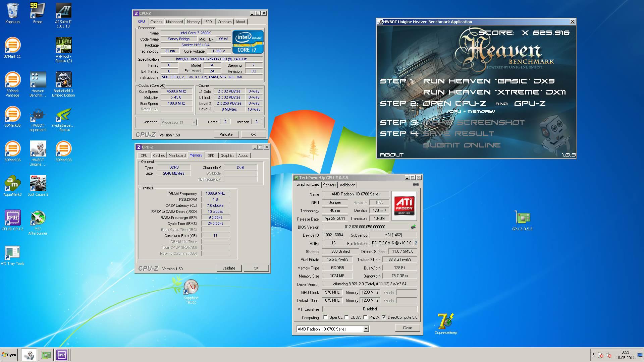Launch 3DMark 11 shortcut
Viewport: 644px width, 362px height.
pos(12,48)
